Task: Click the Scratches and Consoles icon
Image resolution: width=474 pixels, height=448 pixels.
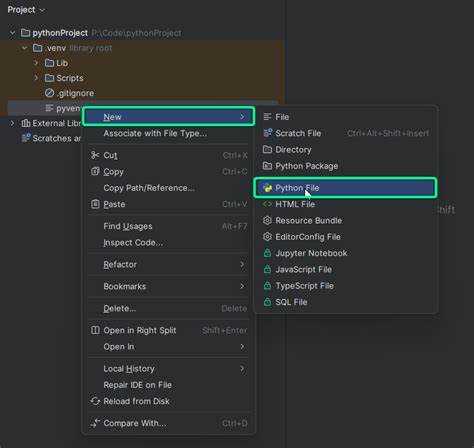Action: [26, 138]
